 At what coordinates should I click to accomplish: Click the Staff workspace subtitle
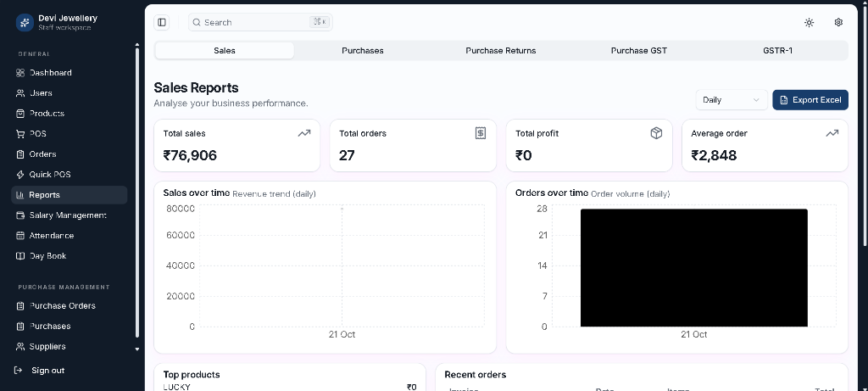[64, 28]
